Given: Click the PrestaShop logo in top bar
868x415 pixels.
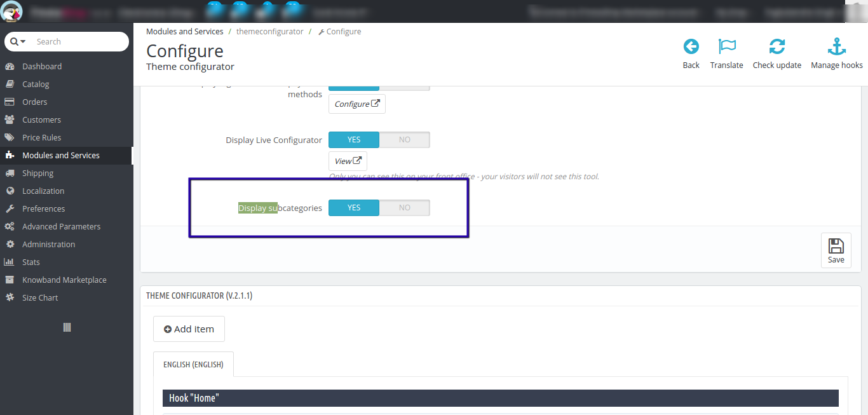Looking at the screenshot, I should click(x=13, y=11).
